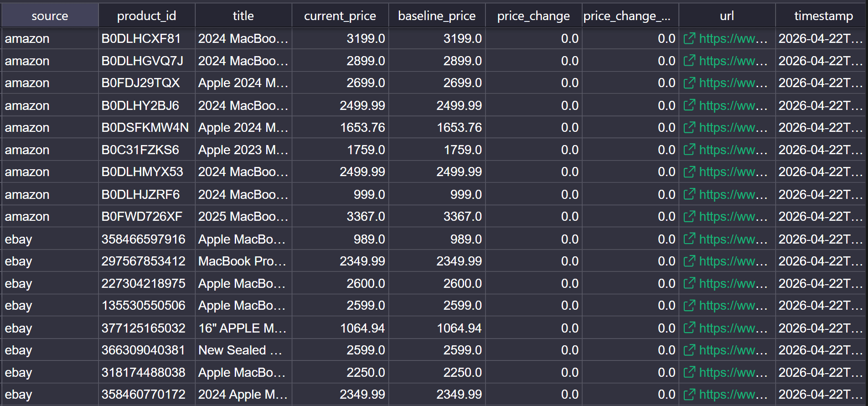Open external link icon in 377125165032 row

click(689, 328)
